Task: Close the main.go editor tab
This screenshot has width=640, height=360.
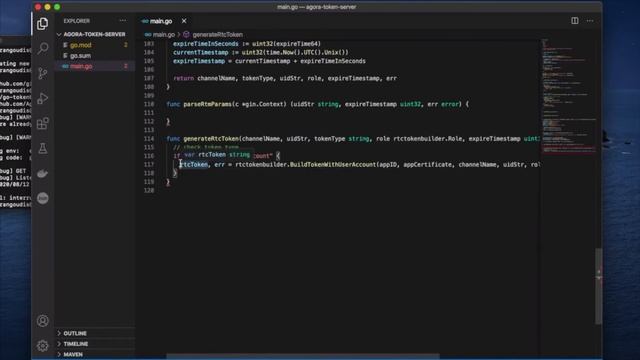Action: 184,21
